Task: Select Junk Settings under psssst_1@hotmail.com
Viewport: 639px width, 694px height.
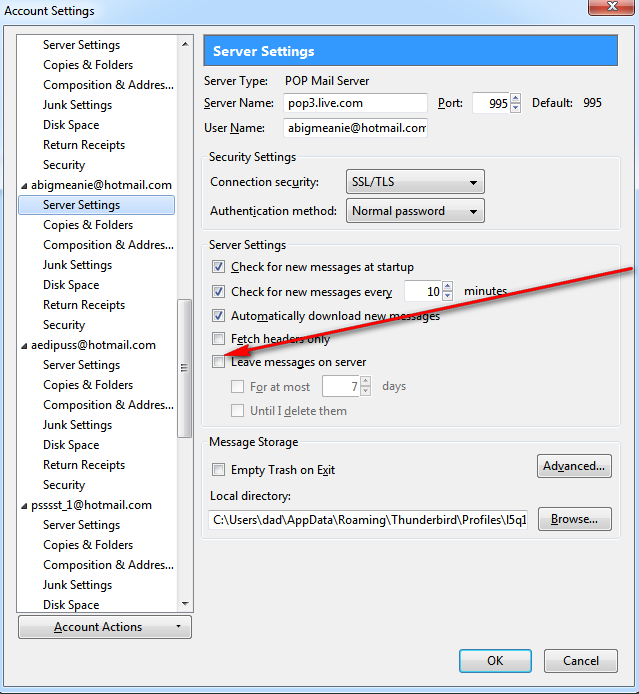Action: point(77,585)
